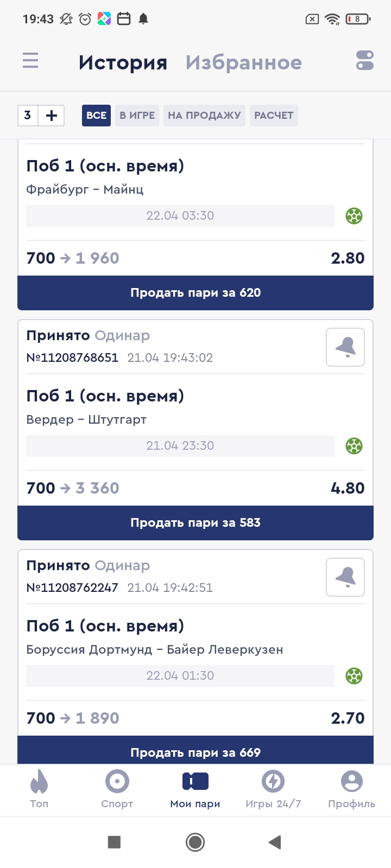Toggle notification bell for Вердер – Штутгарт bet
This screenshot has height=868, width=391.
click(345, 347)
